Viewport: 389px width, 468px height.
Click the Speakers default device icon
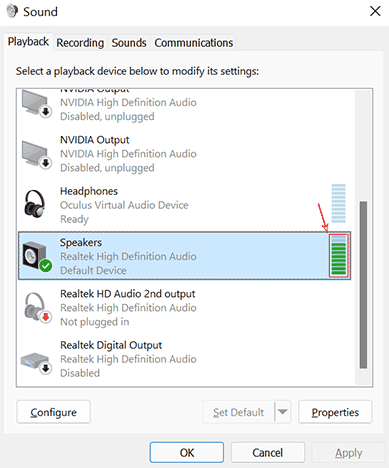[x=37, y=256]
